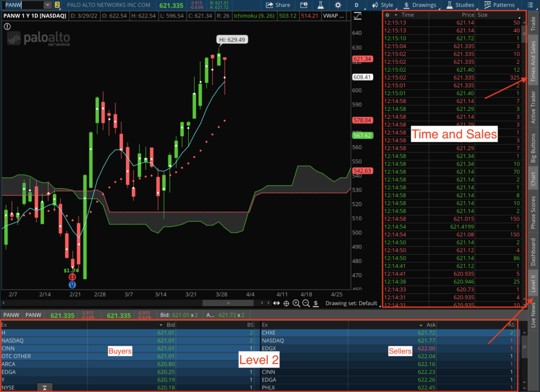The width and height of the screenshot is (540, 392).
Task: Click the 608.41 price label on axis
Action: pos(362,77)
